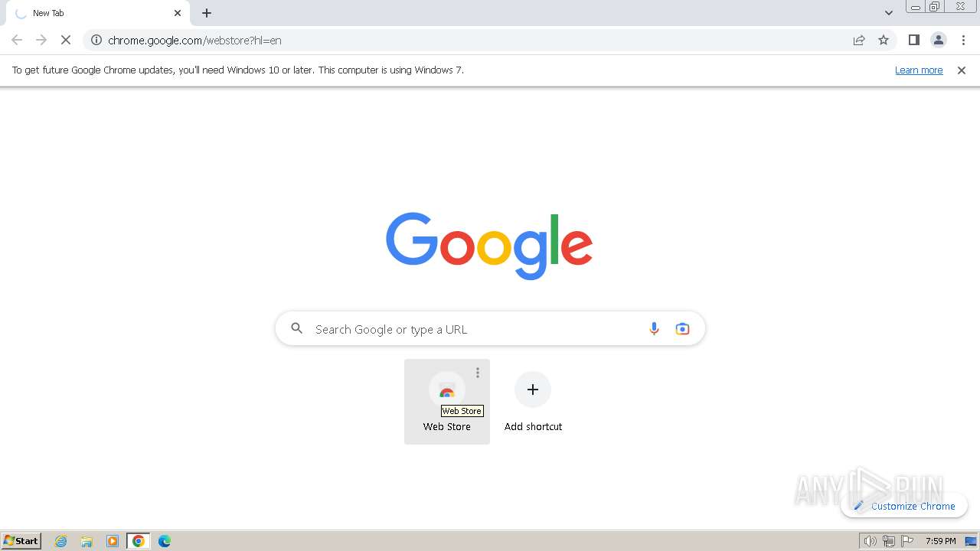Click the magnifier icon in search box
Viewport: 980px width, 551px height.
pyautogui.click(x=297, y=329)
